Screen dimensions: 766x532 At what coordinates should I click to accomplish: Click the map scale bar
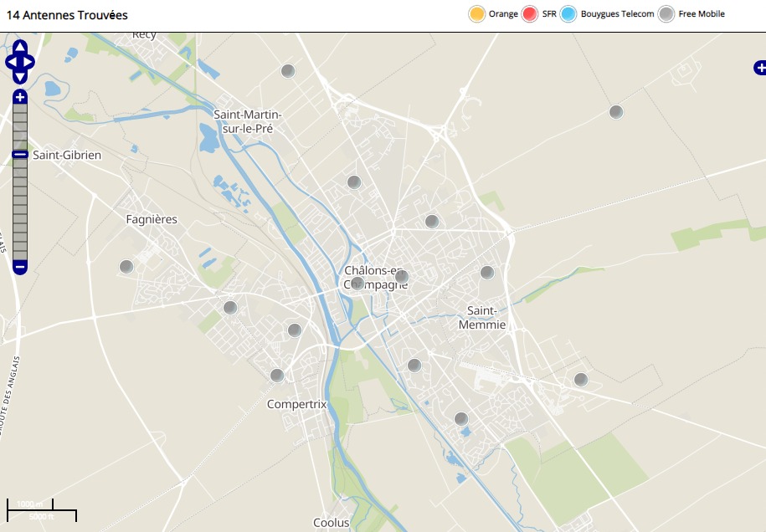pyautogui.click(x=42, y=509)
